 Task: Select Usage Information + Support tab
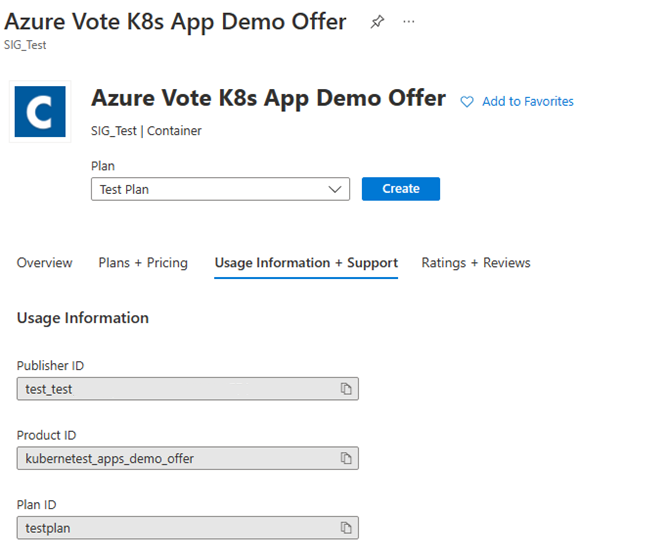[x=306, y=263]
